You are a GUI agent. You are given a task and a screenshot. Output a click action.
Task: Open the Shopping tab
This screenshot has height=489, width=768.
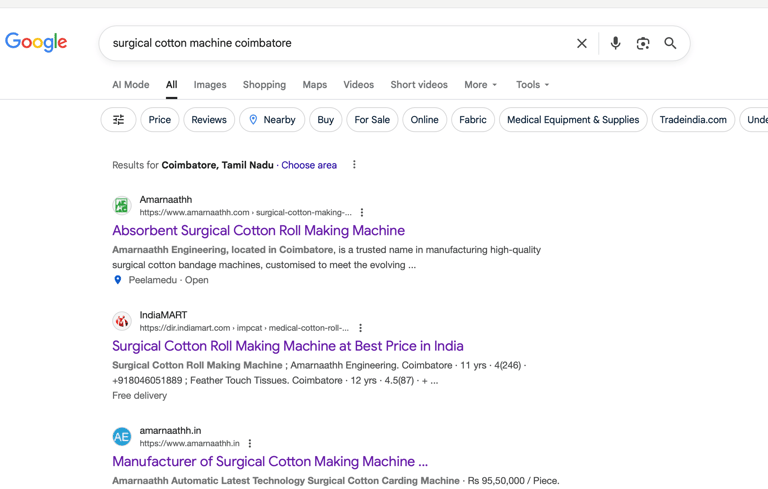(x=264, y=84)
